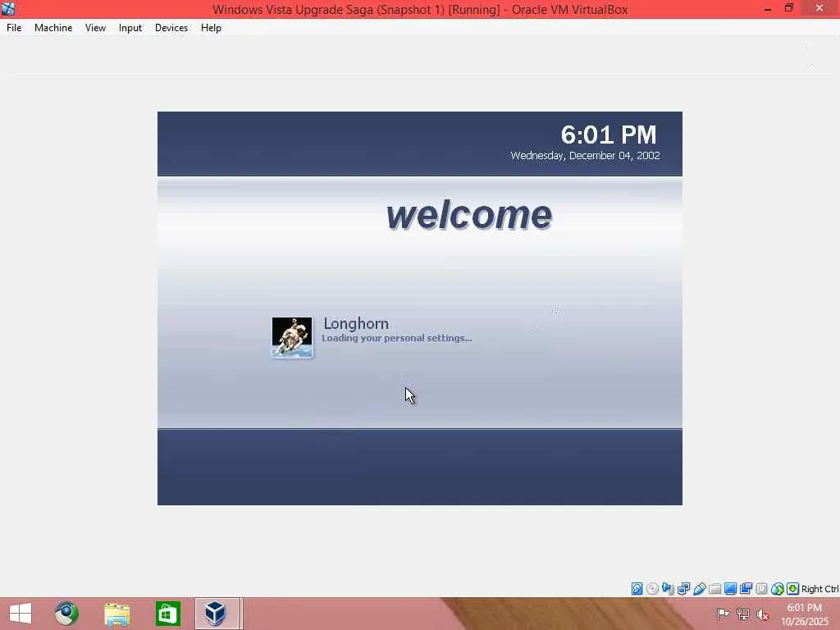This screenshot has height=630, width=840.
Task: Select the Longhorn user account picture
Action: [x=292, y=337]
